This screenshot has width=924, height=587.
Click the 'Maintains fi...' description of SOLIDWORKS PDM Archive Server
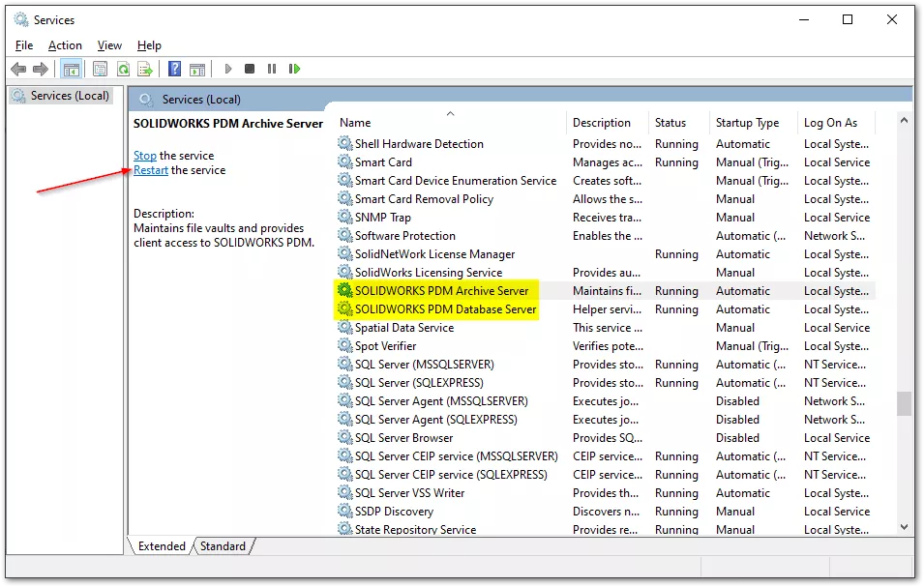(x=607, y=291)
